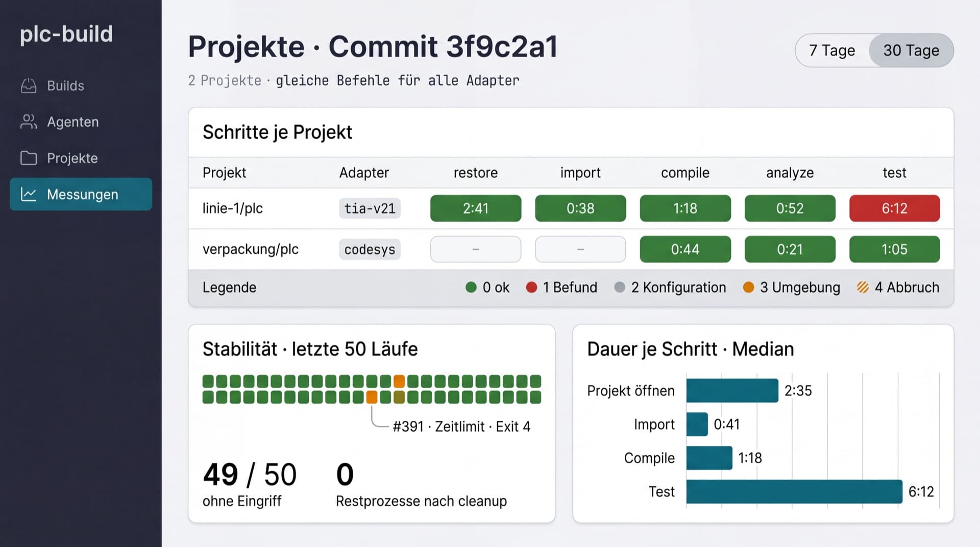The width and height of the screenshot is (980, 547).
Task: Select project linie-1/plc
Action: 233,208
